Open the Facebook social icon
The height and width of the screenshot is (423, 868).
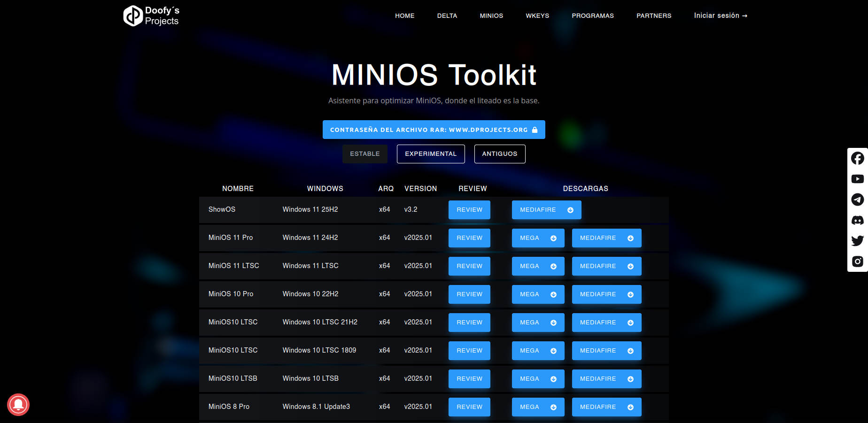(857, 159)
